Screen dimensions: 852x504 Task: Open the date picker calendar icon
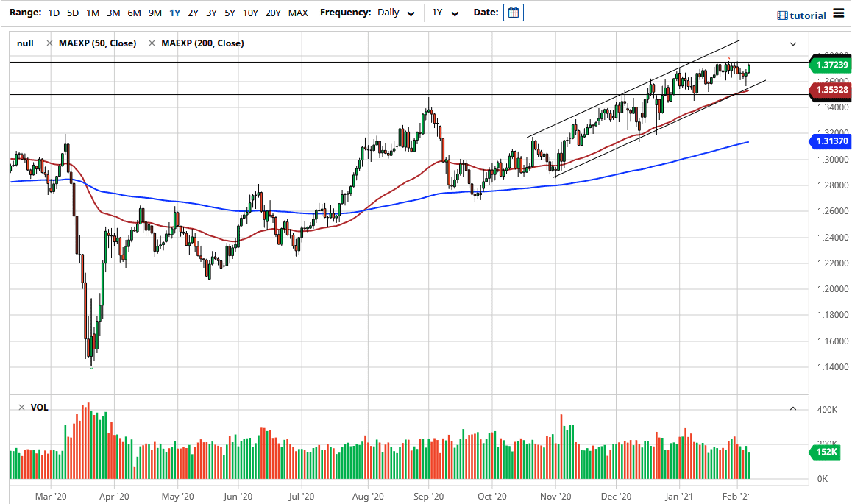pyautogui.click(x=513, y=13)
